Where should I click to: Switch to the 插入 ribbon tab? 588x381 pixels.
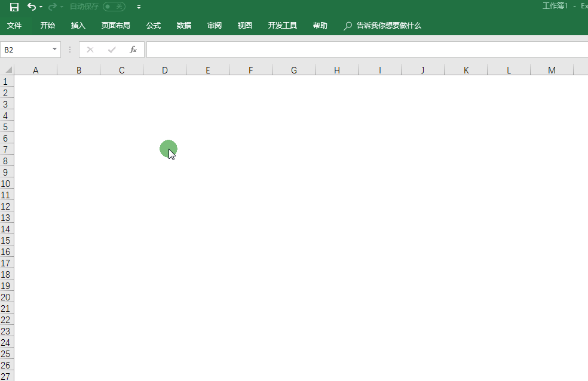pyautogui.click(x=78, y=26)
